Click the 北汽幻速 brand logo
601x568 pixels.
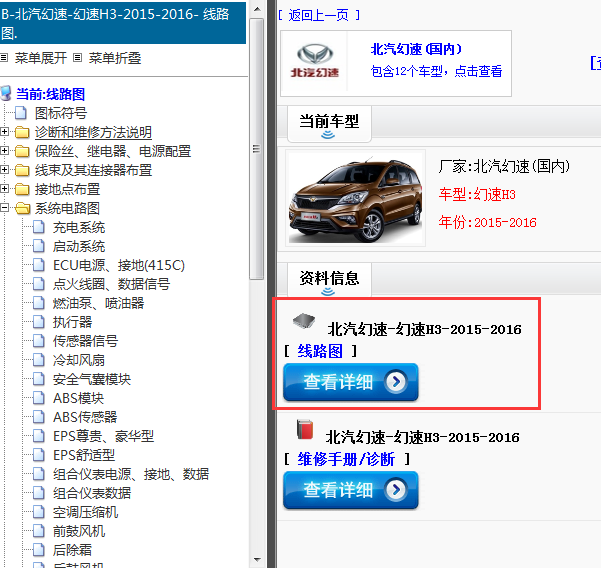pyautogui.click(x=315, y=61)
